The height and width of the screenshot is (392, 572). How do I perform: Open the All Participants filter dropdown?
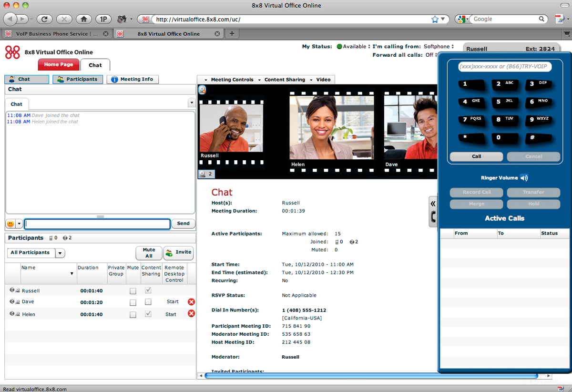60,253
